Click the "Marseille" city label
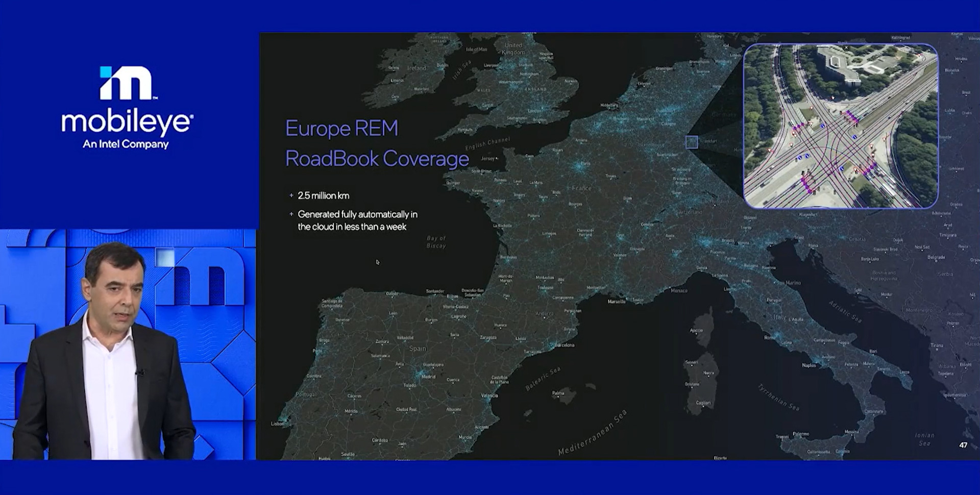980x495 pixels. [617, 302]
